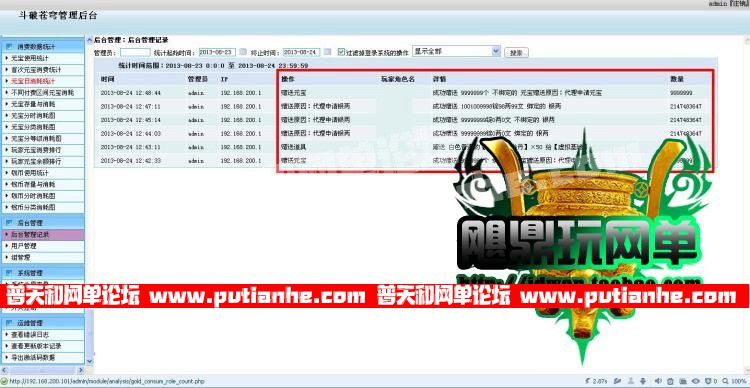The image size is (750, 388).
Task: Select 元宝使用统计 in the sidebar
Action: (43, 58)
